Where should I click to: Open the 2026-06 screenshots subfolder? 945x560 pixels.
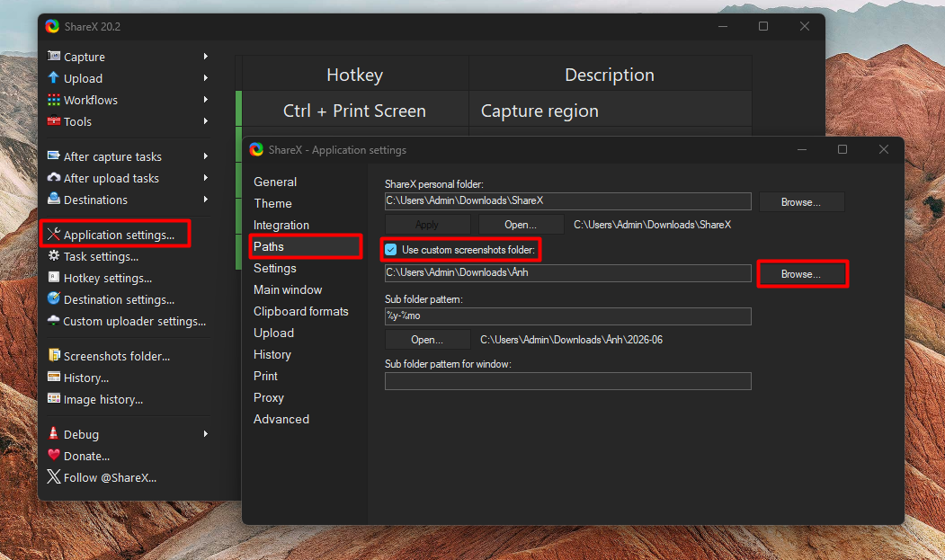(x=427, y=340)
